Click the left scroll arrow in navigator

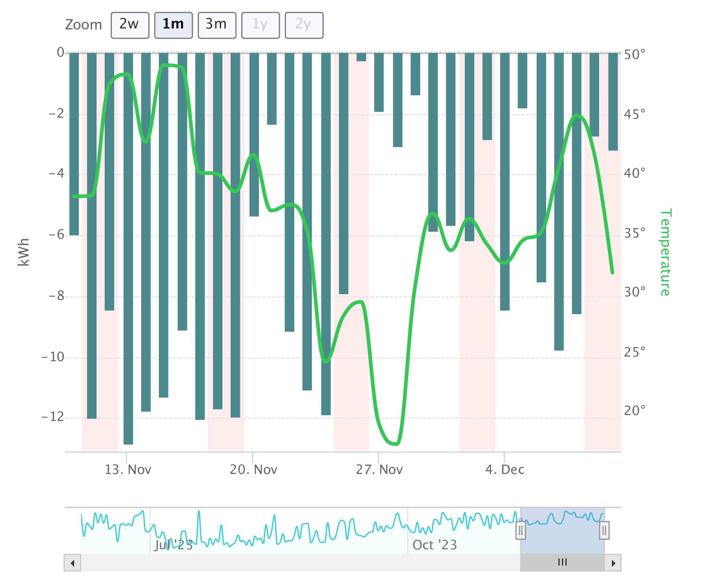[72, 563]
